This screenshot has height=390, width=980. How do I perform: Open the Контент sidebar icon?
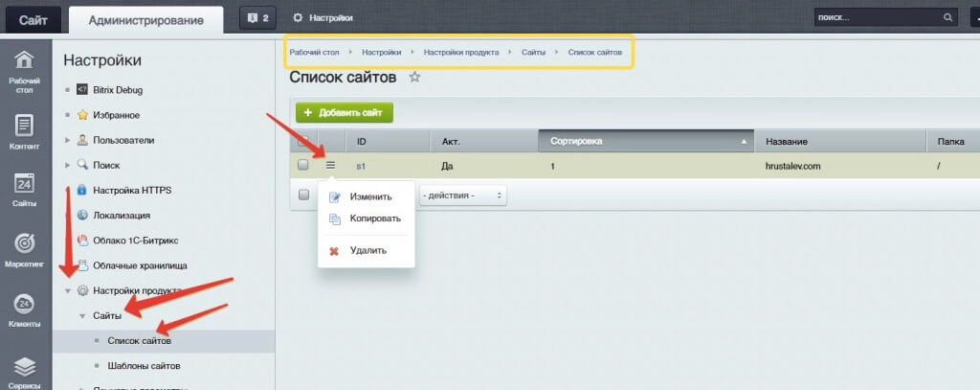(x=24, y=126)
